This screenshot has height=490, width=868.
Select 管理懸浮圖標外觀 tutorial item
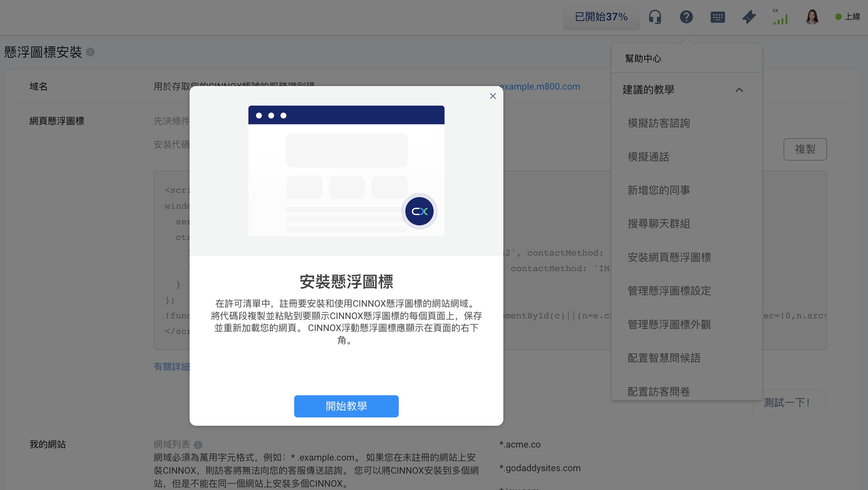coord(669,324)
